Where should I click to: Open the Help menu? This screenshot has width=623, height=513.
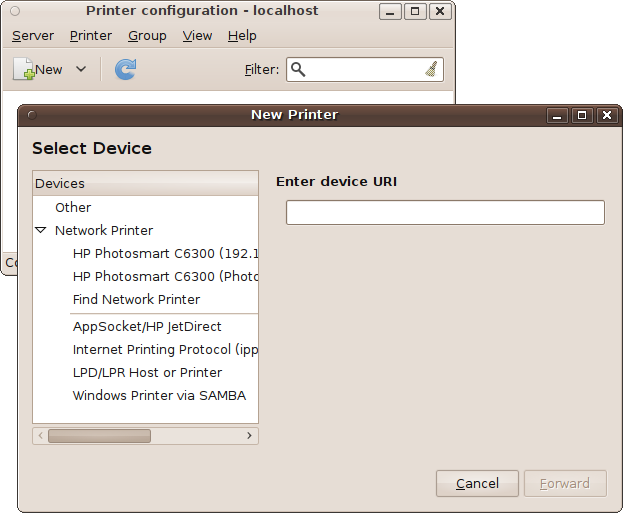(x=242, y=36)
